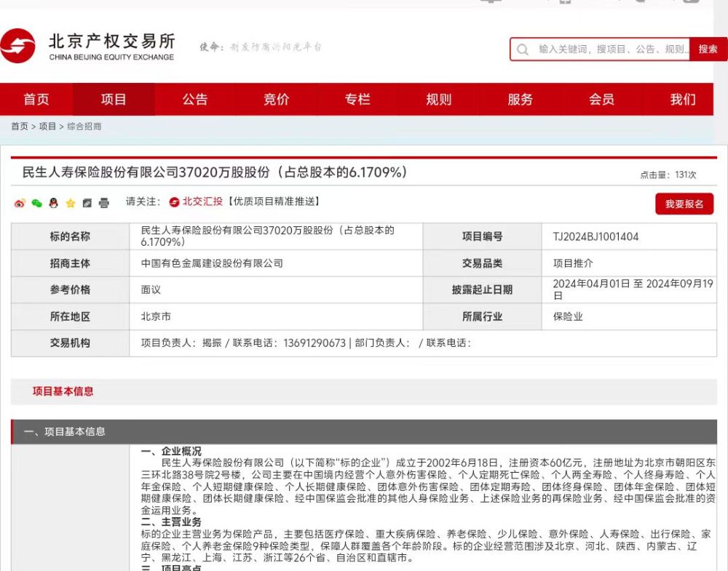Screen dimensions: 728x571
Task: Click the 保险业 industry value
Action: [568, 316]
